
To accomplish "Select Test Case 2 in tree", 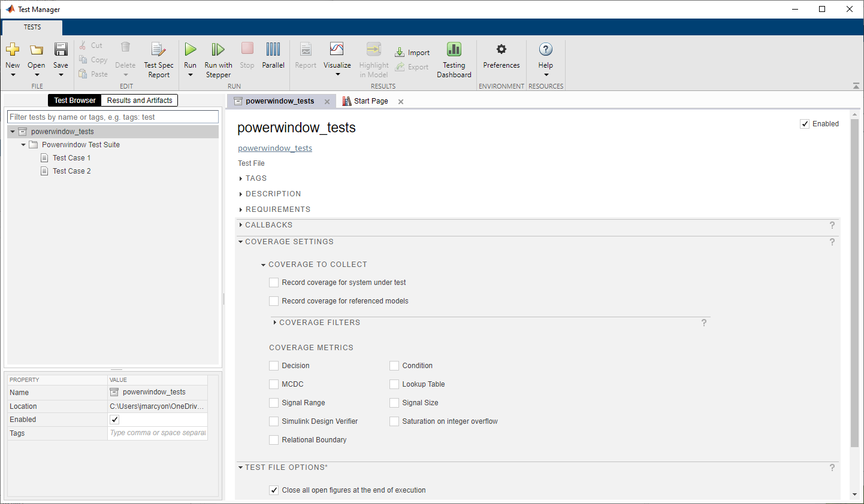I will (71, 171).
